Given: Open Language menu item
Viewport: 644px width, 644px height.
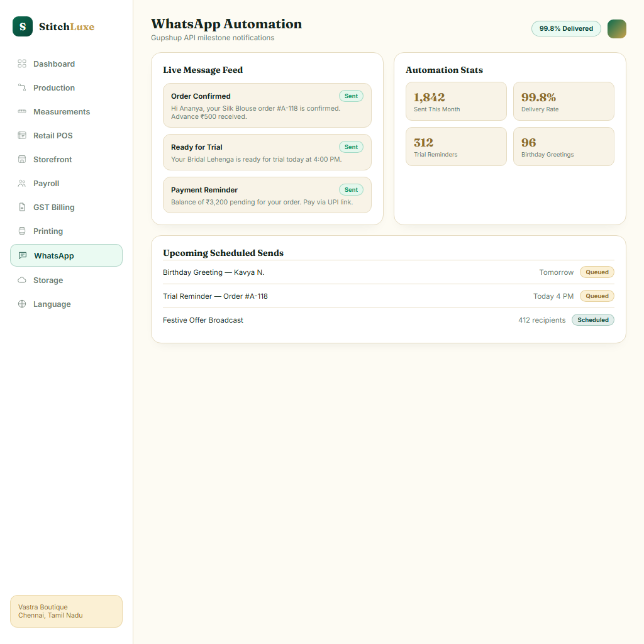Looking at the screenshot, I should click(x=66, y=304).
